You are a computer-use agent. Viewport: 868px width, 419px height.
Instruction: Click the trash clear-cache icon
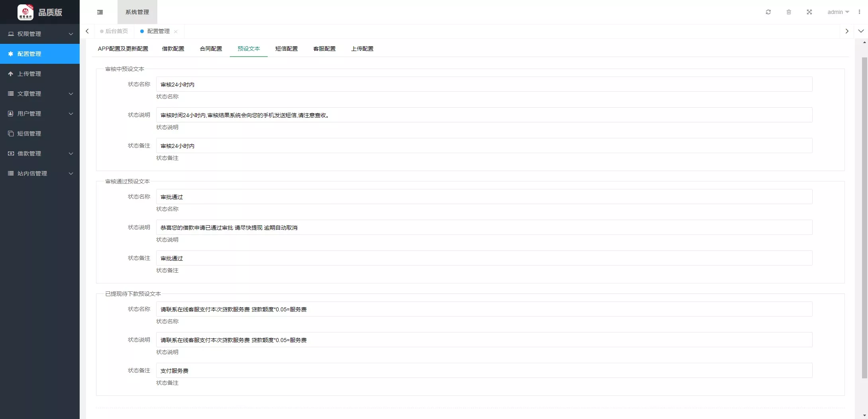788,12
